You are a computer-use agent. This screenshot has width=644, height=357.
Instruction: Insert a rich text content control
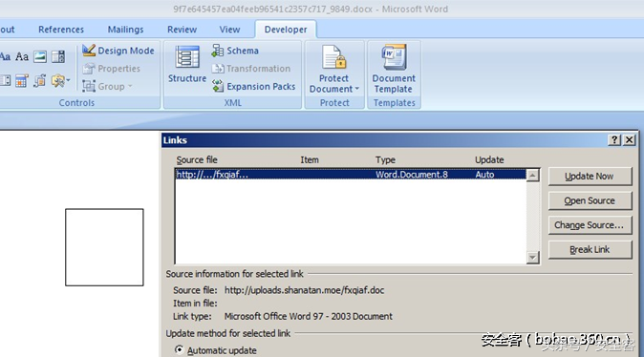point(5,56)
